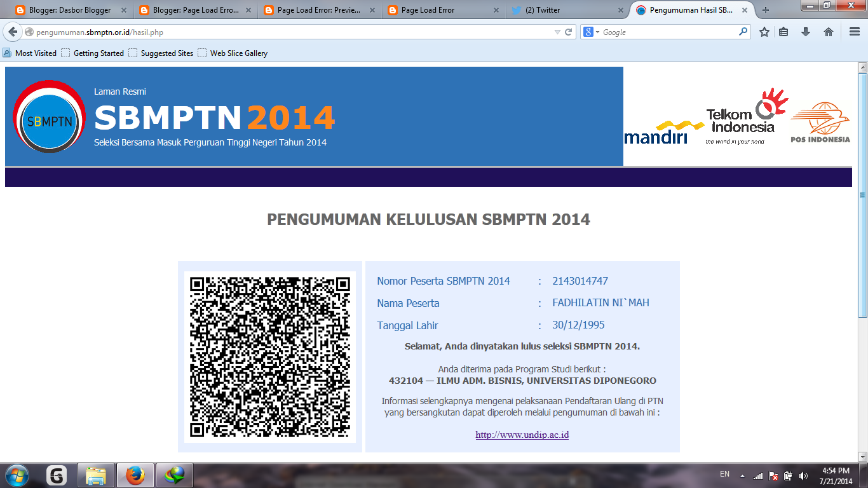The image size is (868, 488).
Task: Click the vertical scrollbar thumb
Action: [862, 195]
